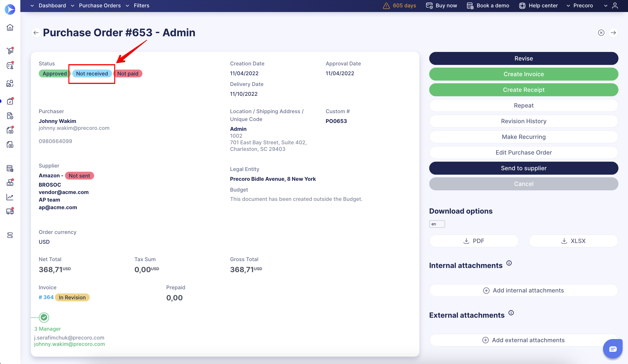Click the user profile icon
The width and height of the screenshot is (628, 364).
pyautogui.click(x=615, y=5)
